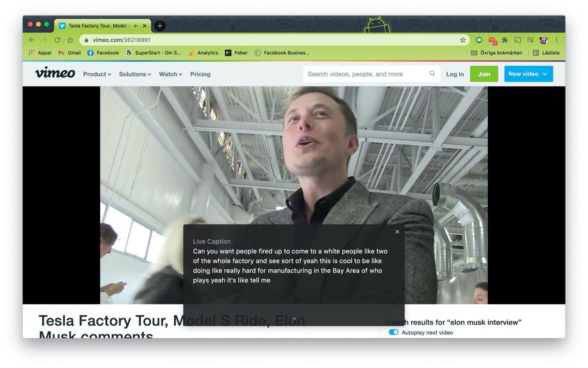Click the search magnifier icon
Viewport: 588px width, 368px height.
[x=432, y=74]
